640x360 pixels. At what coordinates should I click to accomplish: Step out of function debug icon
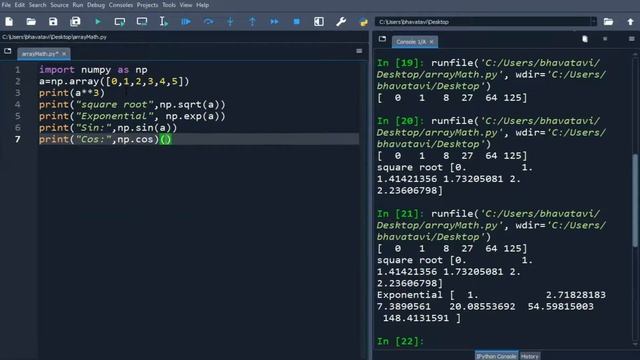tap(252, 22)
